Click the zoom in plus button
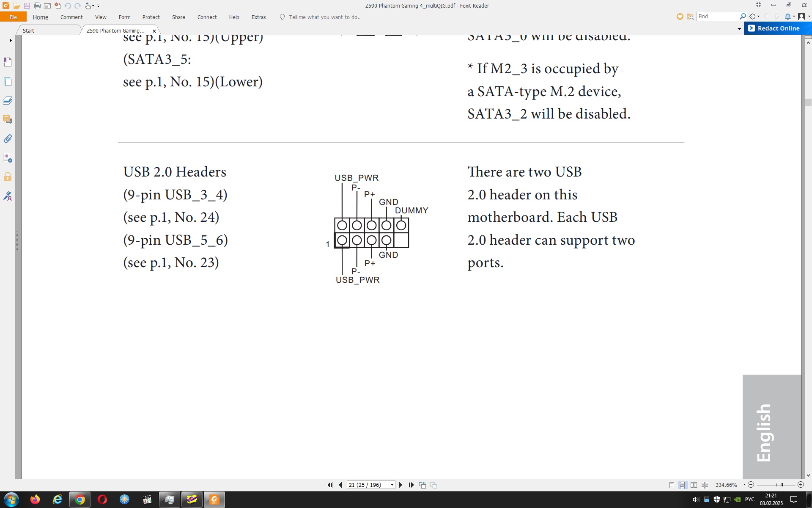Image resolution: width=812 pixels, height=508 pixels. tap(801, 485)
